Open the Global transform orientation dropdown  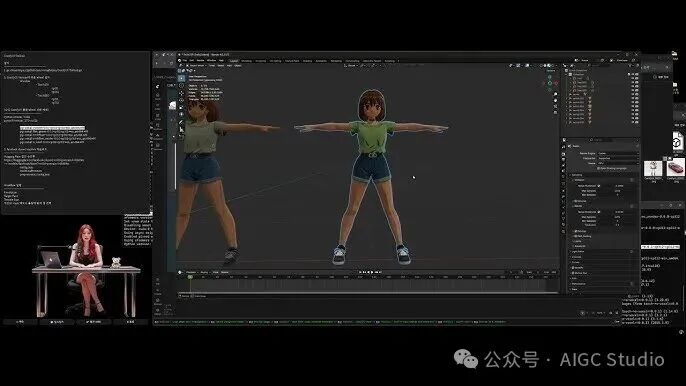coord(351,65)
